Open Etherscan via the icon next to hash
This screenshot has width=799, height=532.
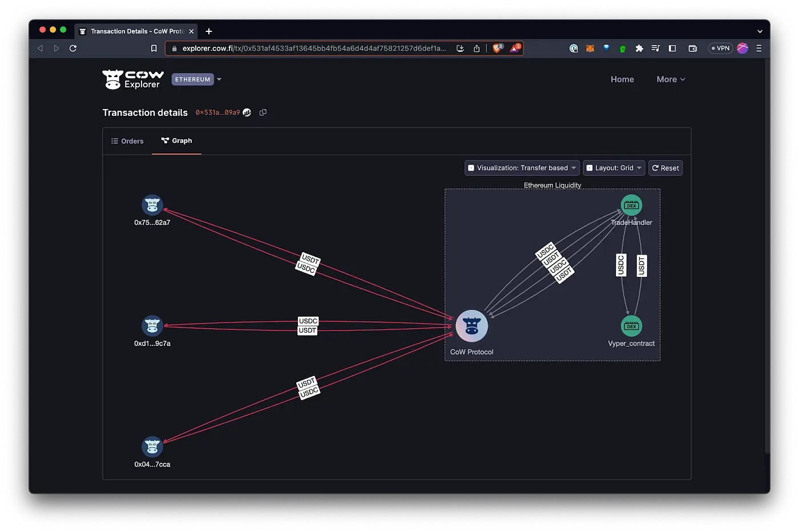[247, 112]
